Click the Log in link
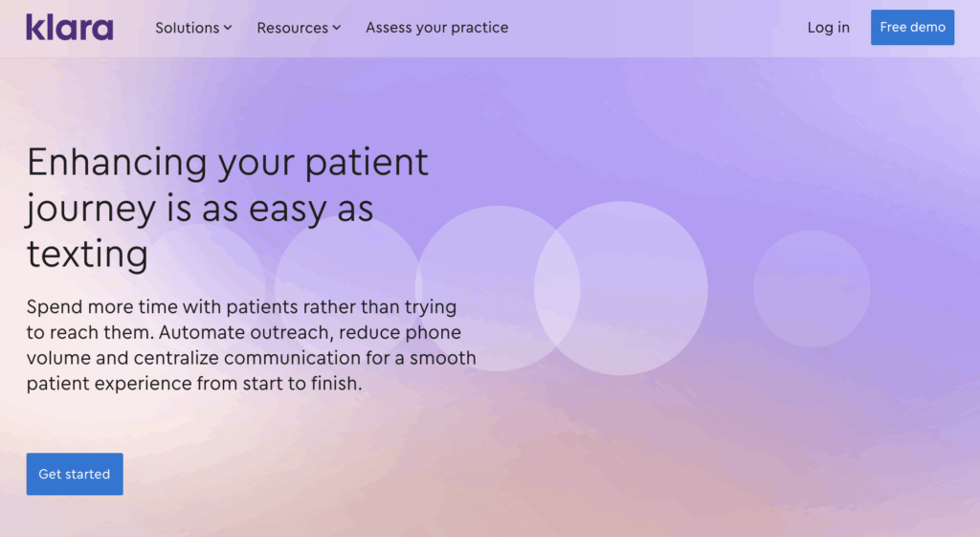Screen dimensions: 980x537 coord(828,28)
